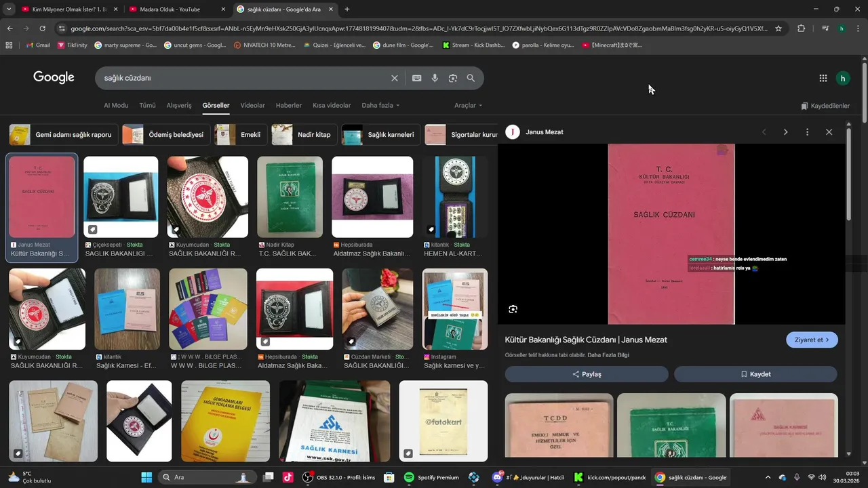868x488 pixels.
Task: Select 'Gemi adamı sağlık raporu' filter chip
Action: click(64, 135)
